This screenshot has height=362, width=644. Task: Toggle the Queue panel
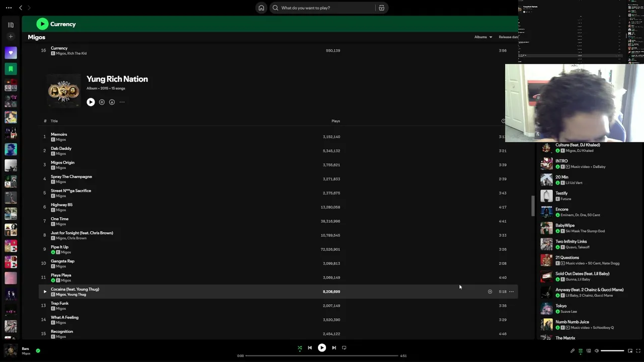click(x=581, y=351)
